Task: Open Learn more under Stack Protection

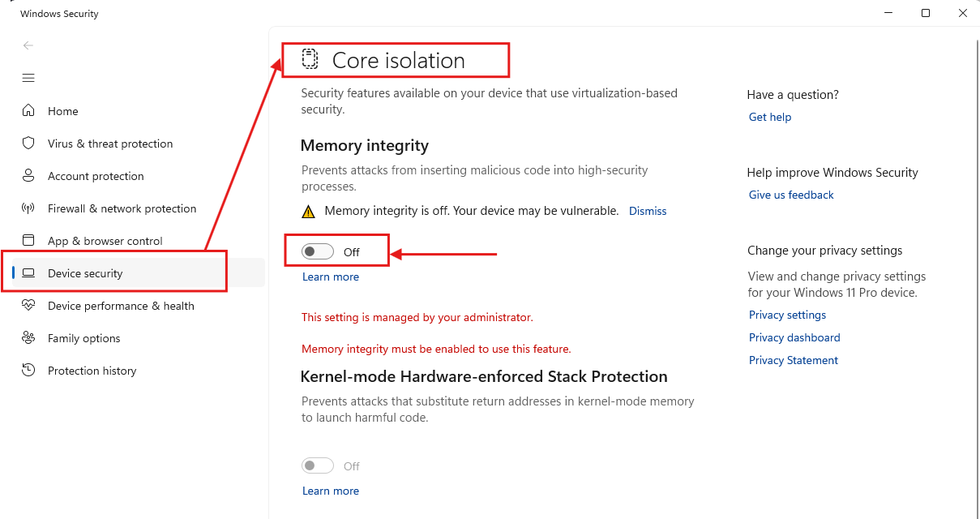Action: pyautogui.click(x=331, y=491)
